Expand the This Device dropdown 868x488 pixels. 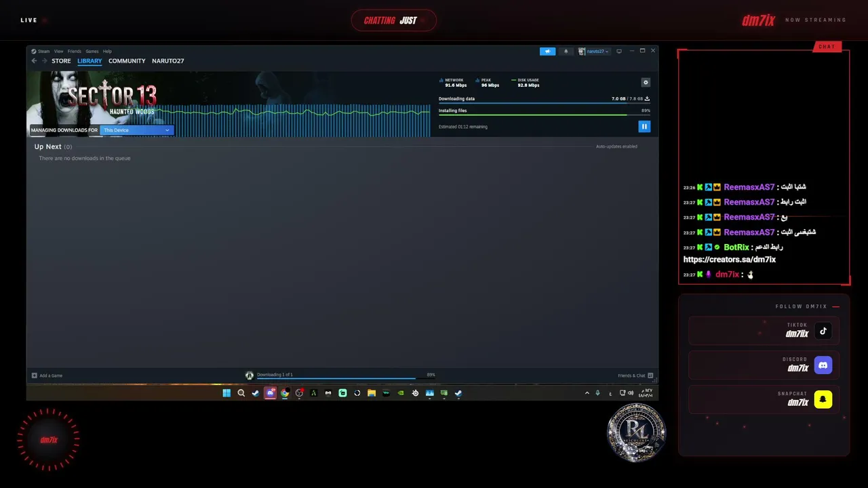[x=137, y=130]
